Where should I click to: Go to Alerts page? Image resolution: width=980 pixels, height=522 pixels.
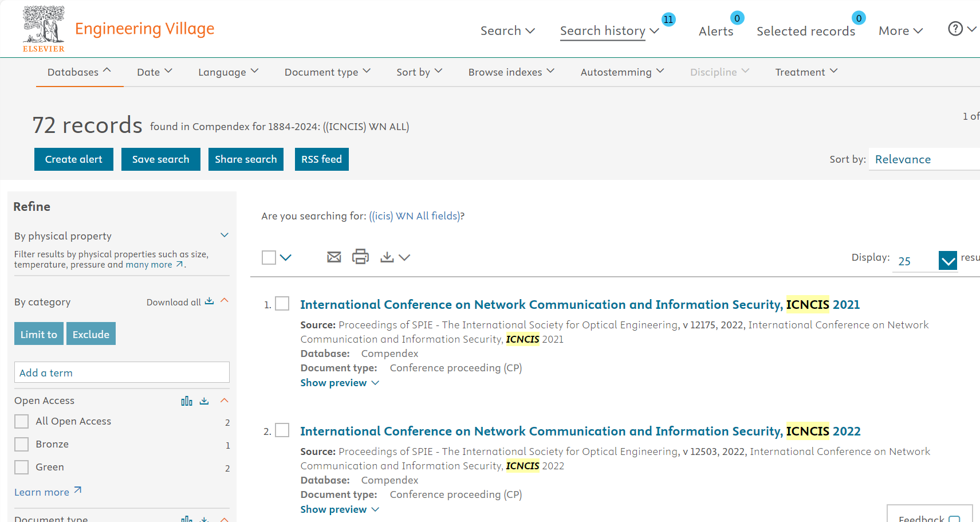pos(716,31)
